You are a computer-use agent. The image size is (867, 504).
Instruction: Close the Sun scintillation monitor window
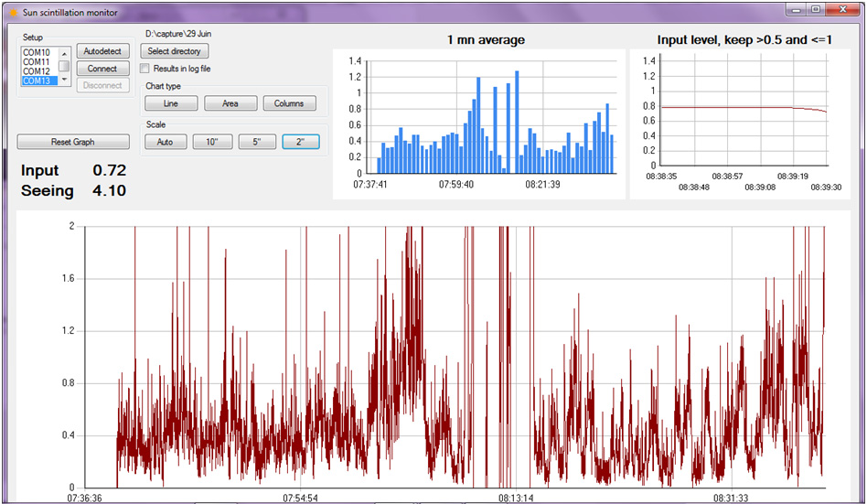(x=843, y=9)
